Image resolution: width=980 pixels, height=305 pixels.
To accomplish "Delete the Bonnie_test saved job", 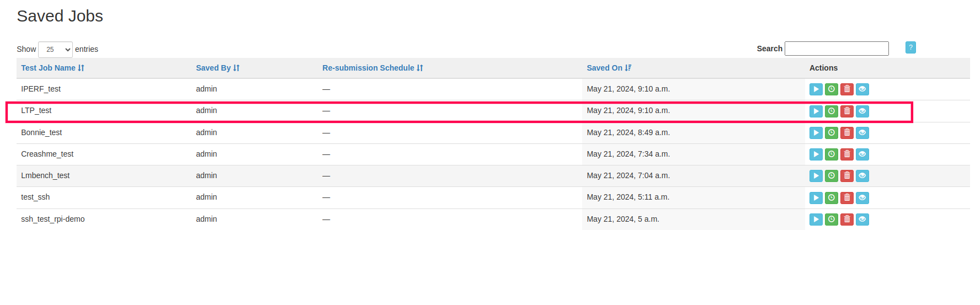I will (846, 133).
